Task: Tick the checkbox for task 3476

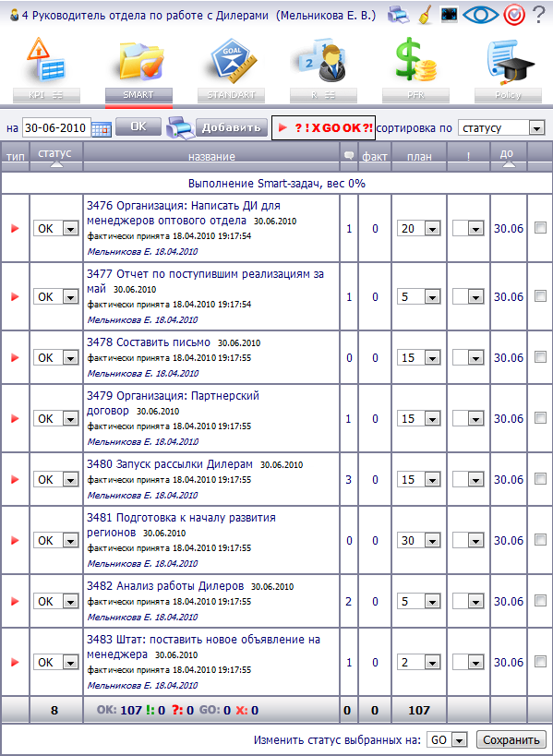Action: click(x=540, y=228)
